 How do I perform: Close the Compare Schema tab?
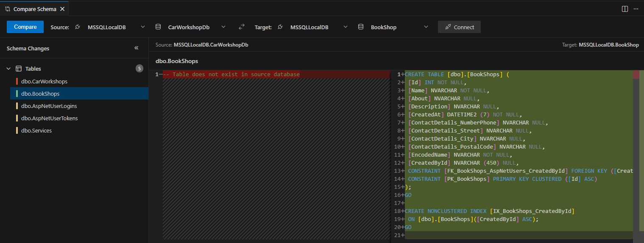click(62, 8)
